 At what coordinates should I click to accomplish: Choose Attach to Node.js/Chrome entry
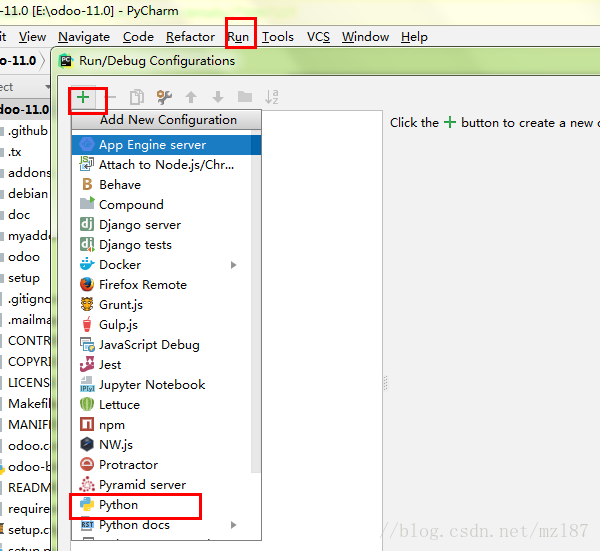[161, 165]
